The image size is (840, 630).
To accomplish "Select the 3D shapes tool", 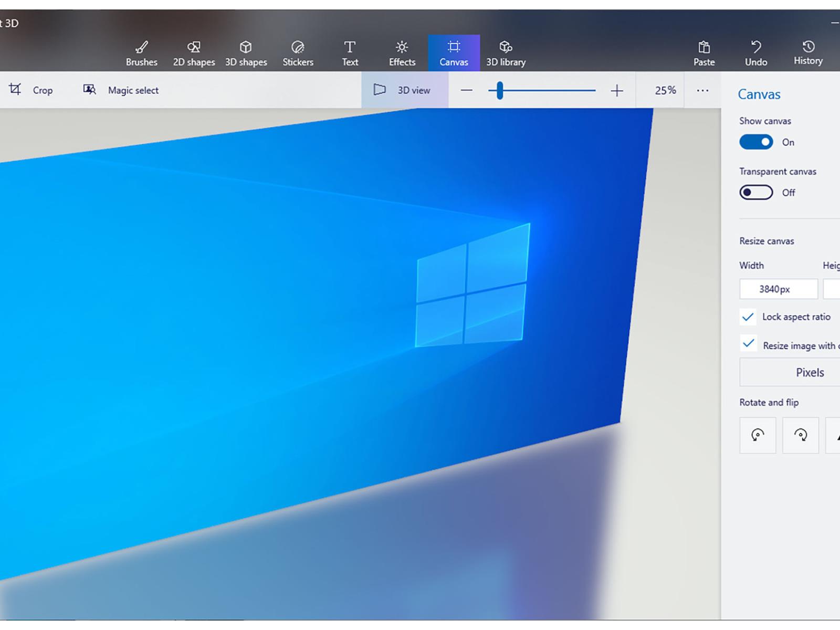I will [246, 53].
